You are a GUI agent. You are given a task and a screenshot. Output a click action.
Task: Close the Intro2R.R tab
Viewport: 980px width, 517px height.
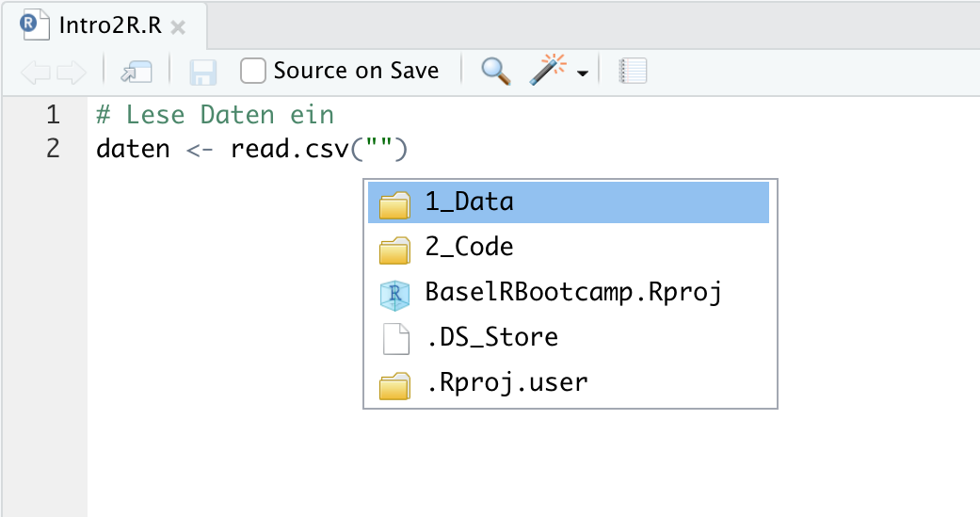click(178, 27)
